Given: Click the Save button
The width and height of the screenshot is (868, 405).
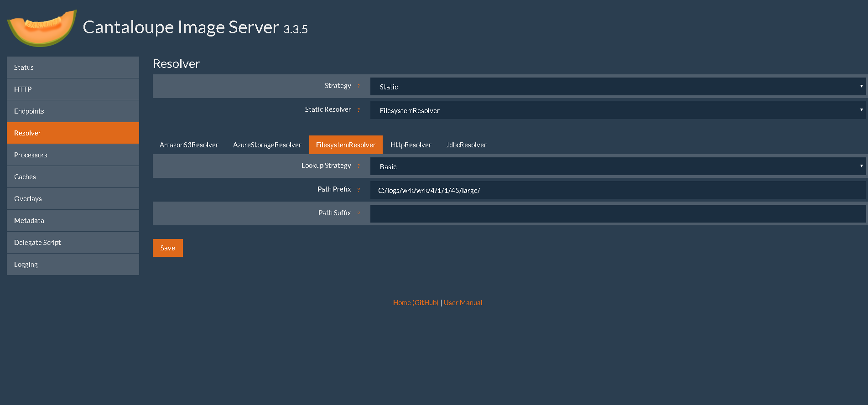Looking at the screenshot, I should (x=168, y=248).
